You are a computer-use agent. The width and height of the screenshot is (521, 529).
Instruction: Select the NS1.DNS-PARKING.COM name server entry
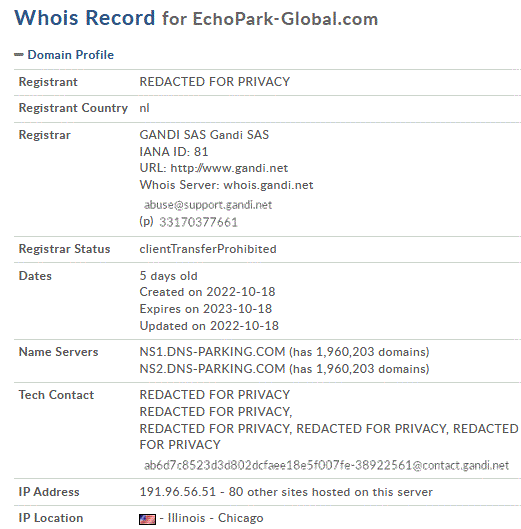[x=212, y=352]
